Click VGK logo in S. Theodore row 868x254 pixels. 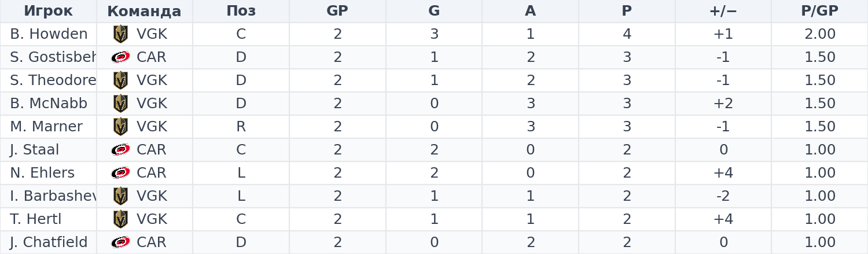coord(120,80)
